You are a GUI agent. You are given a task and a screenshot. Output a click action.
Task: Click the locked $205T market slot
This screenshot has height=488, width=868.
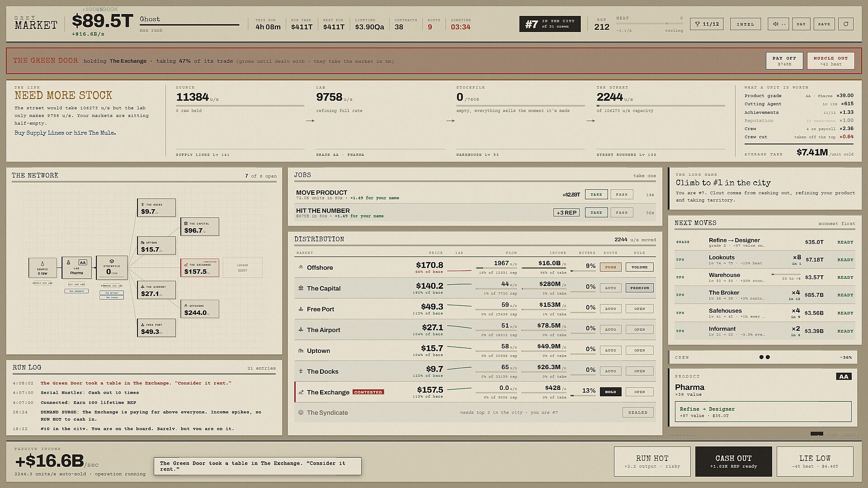click(x=242, y=267)
